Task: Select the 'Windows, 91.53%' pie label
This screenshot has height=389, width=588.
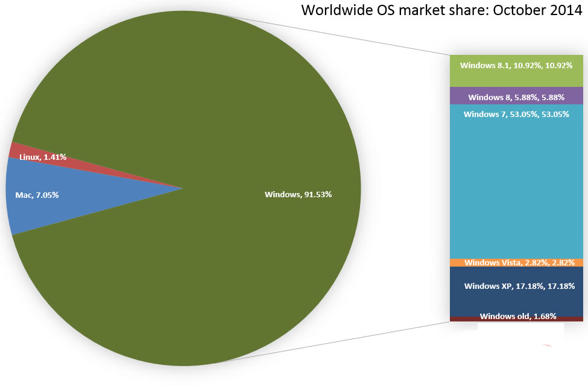Action: (298, 194)
